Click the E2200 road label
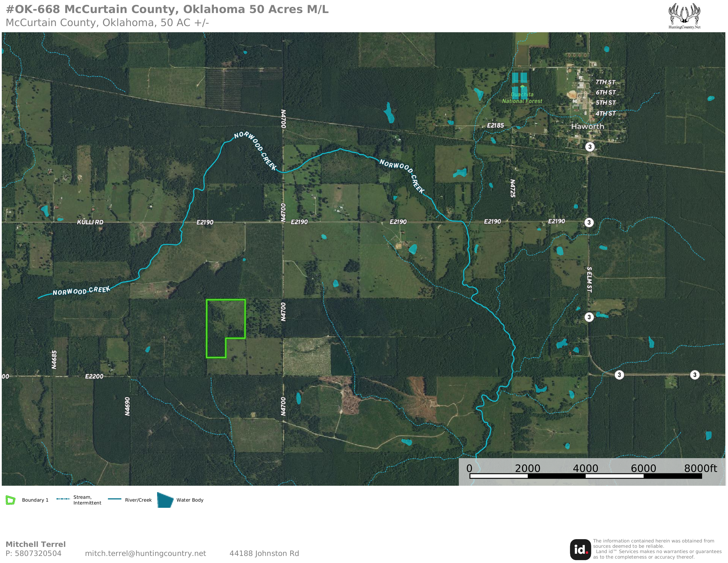 tap(94, 376)
